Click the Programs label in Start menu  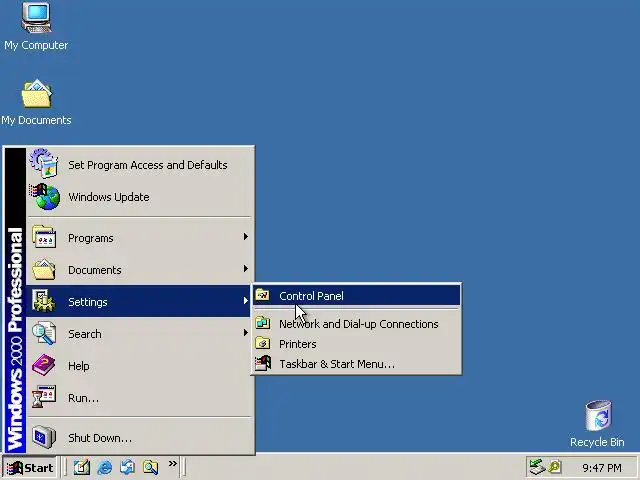pyautogui.click(x=91, y=238)
